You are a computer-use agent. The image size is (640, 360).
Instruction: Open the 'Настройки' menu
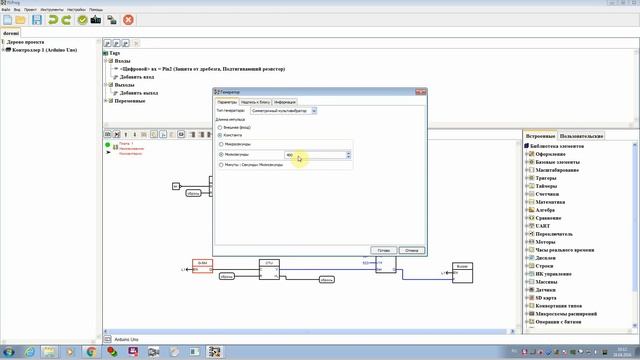coord(76,9)
